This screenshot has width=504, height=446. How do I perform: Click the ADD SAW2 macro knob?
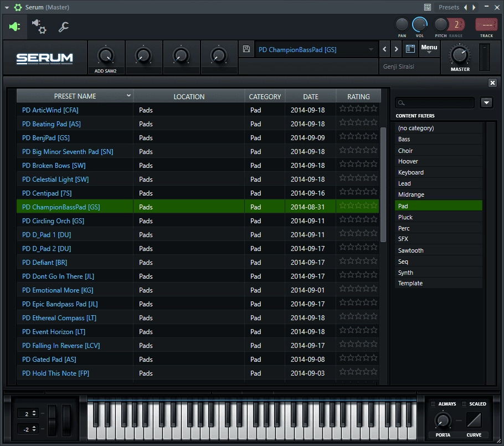click(105, 55)
